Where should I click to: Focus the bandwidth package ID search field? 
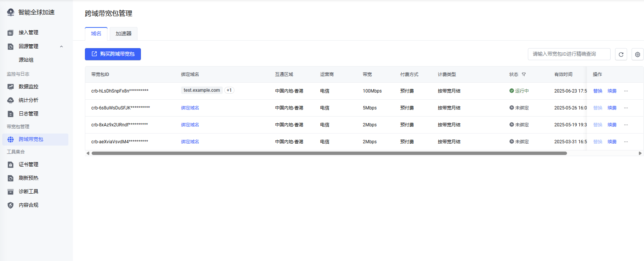coord(568,54)
